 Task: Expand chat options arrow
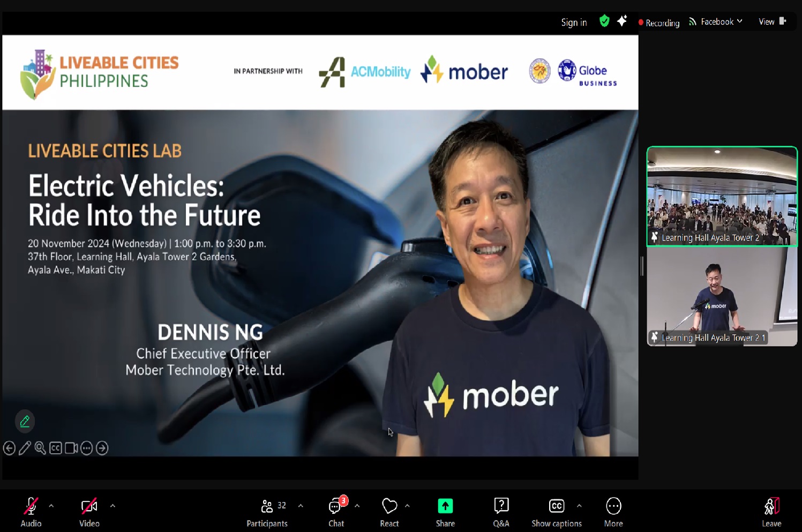tap(357, 506)
